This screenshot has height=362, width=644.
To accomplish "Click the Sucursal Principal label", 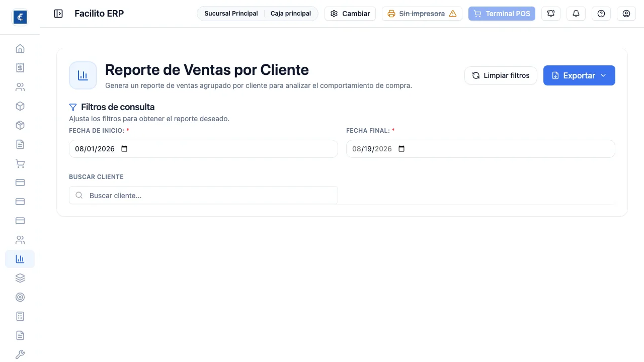I will pyautogui.click(x=231, y=14).
